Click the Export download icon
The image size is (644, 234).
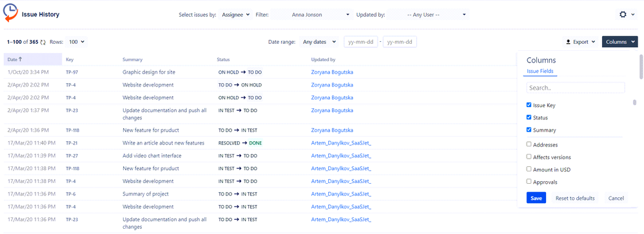coord(569,42)
